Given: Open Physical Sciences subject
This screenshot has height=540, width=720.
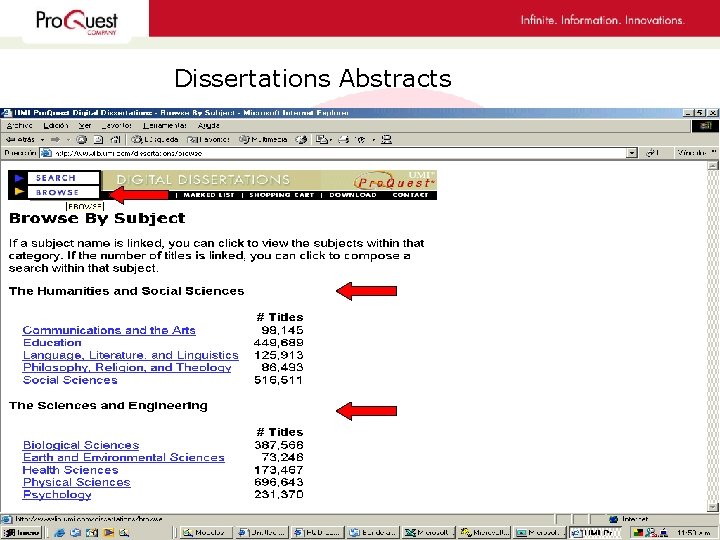Looking at the screenshot, I should [77, 482].
